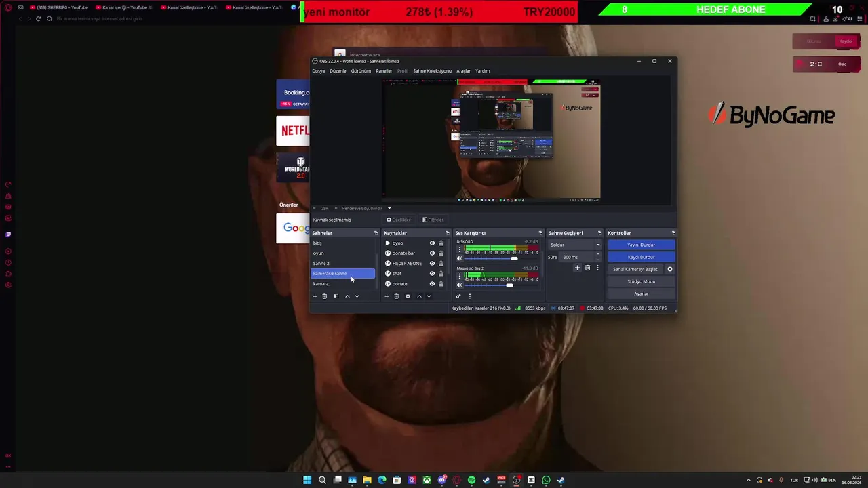The image size is (868, 488).
Task: Remove selected source with trash icon
Action: [x=397, y=296]
